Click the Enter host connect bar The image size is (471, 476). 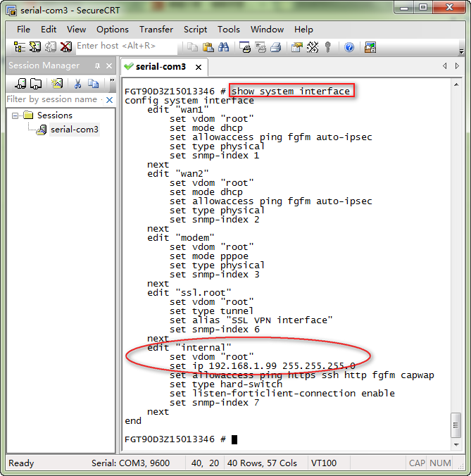126,46
